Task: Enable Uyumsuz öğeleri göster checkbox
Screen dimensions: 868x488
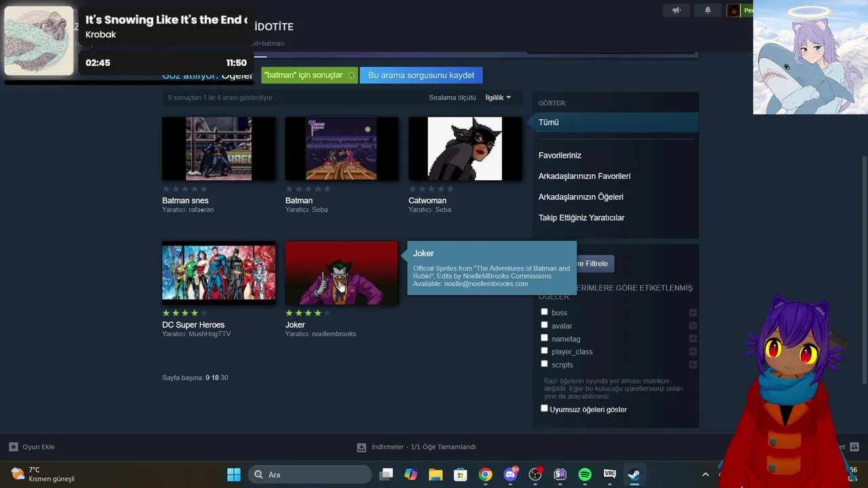Action: pyautogui.click(x=544, y=408)
